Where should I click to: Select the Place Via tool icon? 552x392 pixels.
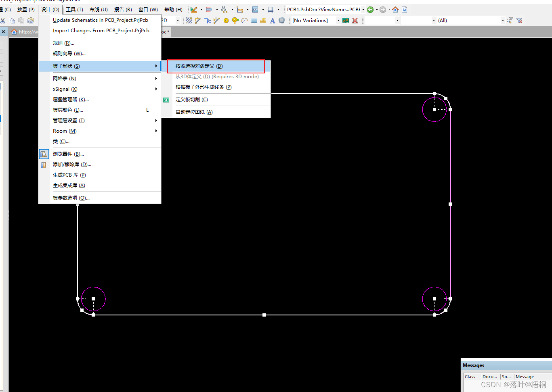[x=235, y=21]
